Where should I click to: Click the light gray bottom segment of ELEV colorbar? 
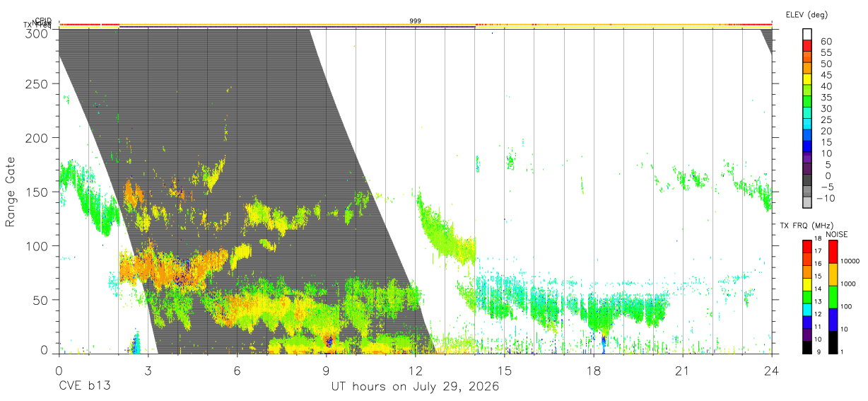point(807,203)
